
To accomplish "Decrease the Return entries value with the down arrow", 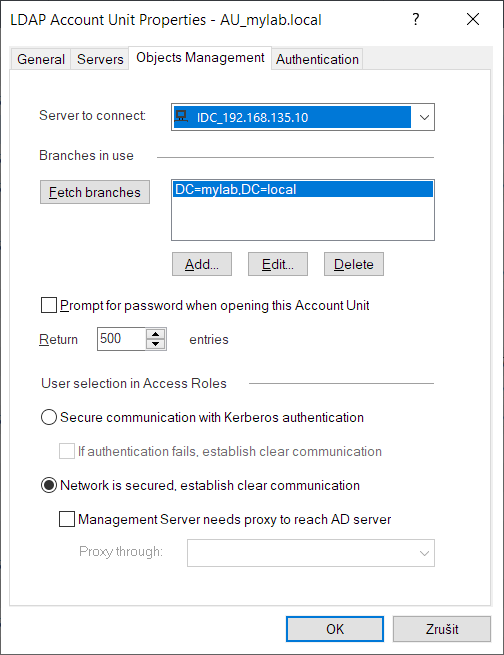I will point(156,344).
